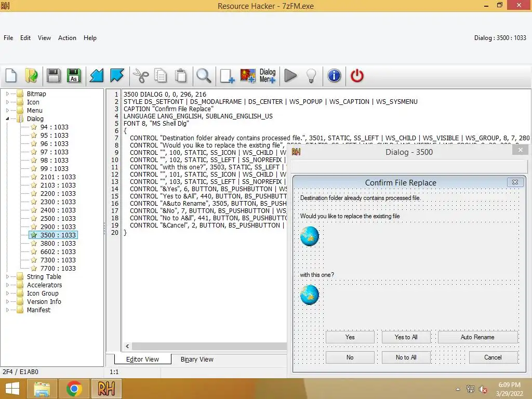Screen dimensions: 532x399
Task: Compile script with the play arrow icon
Action: [290, 75]
